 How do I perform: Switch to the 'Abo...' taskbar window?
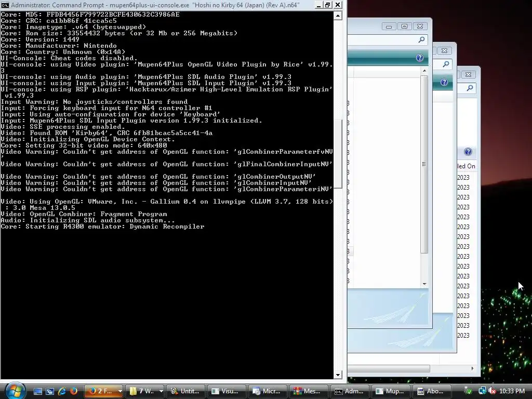[432, 391]
